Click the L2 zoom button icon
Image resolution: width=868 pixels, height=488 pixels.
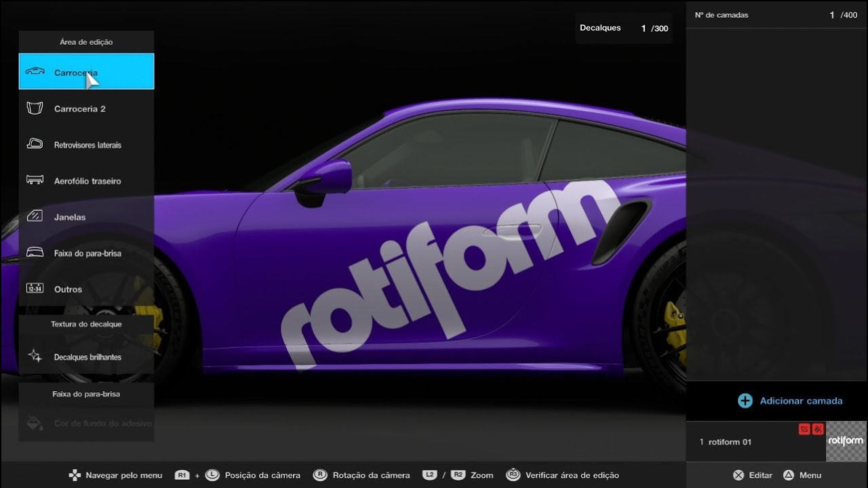429,475
